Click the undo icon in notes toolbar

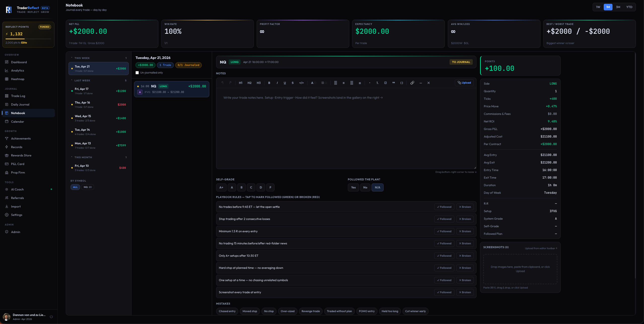click(x=222, y=83)
